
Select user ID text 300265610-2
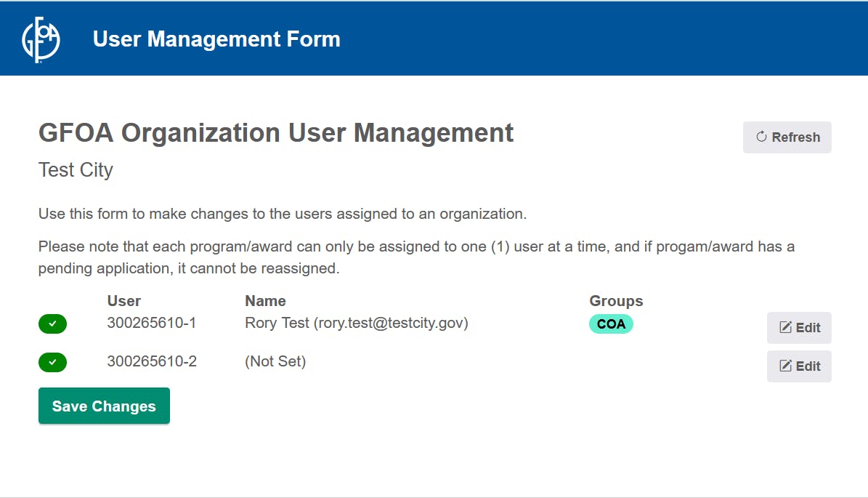click(152, 362)
